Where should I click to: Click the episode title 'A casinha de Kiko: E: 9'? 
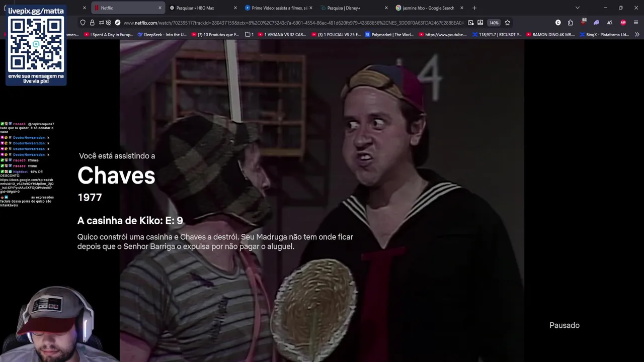click(130, 221)
